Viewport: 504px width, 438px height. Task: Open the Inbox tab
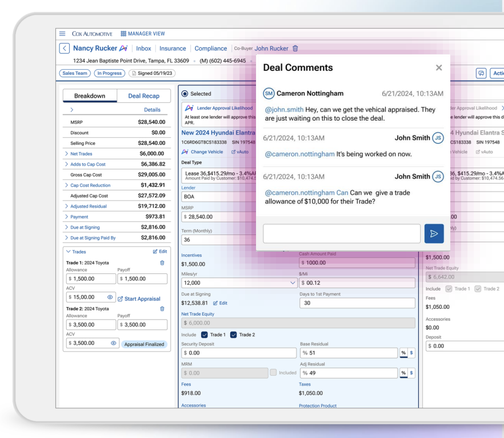pos(143,48)
